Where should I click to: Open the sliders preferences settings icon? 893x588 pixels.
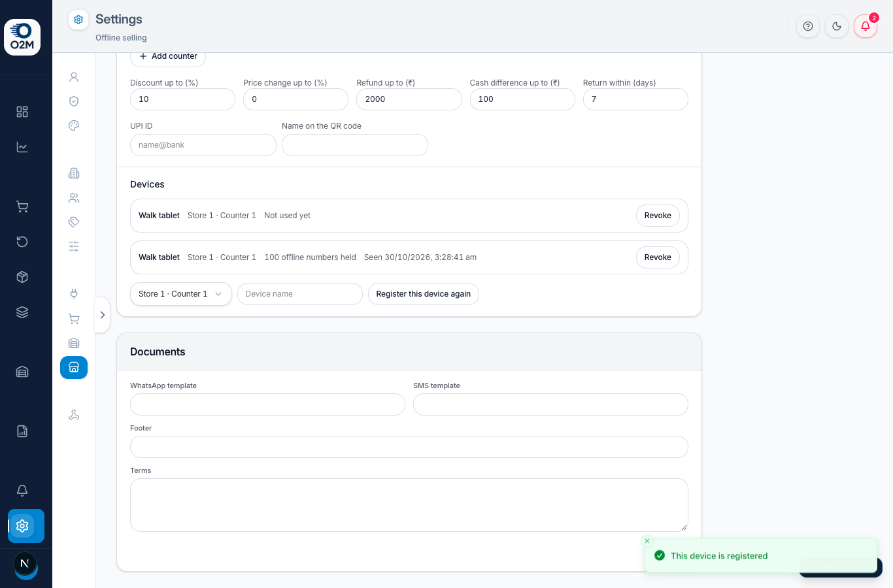(x=74, y=246)
